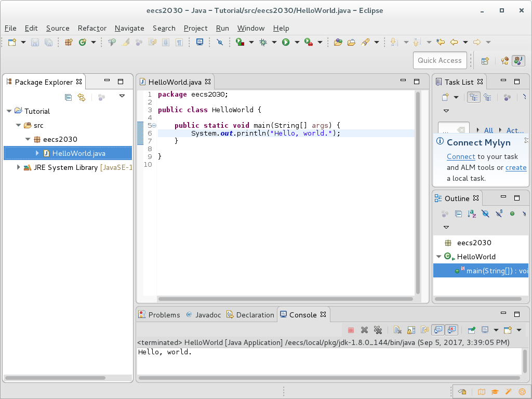Click the star icon in status bar
The width and height of the screenshot is (532, 399).
point(522,392)
